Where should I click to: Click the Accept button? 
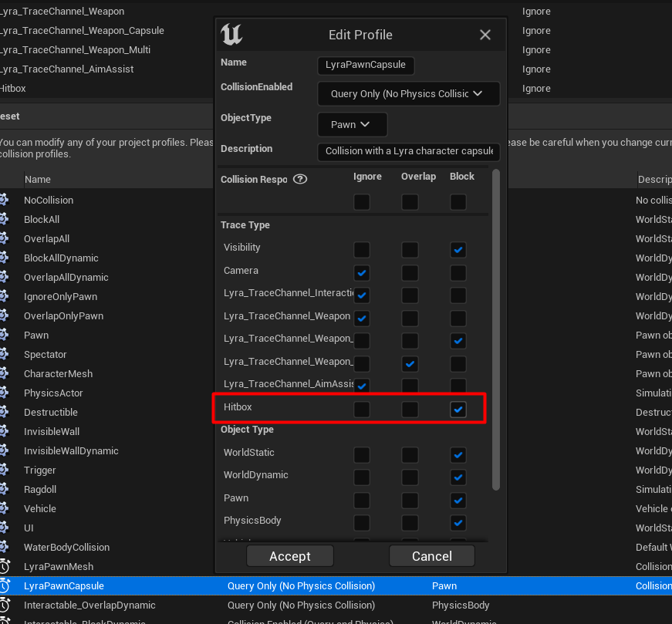[290, 556]
